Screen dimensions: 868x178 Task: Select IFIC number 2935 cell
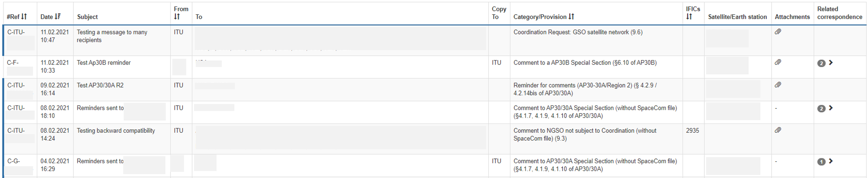point(692,131)
